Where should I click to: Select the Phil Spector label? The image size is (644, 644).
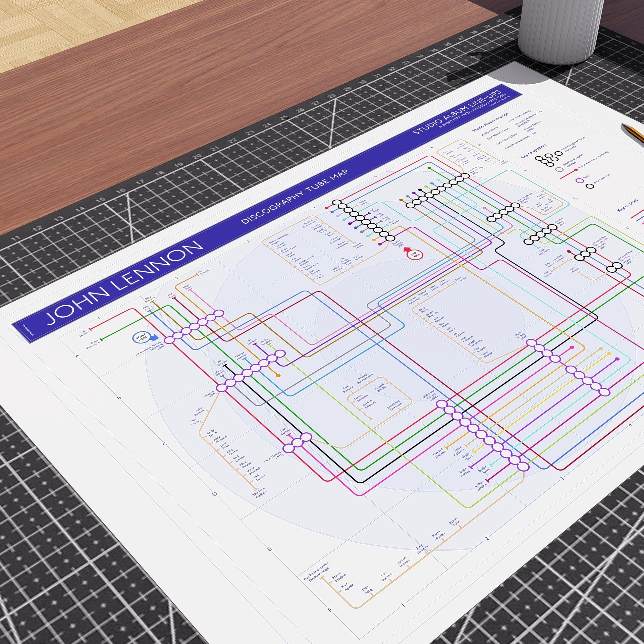202,272
